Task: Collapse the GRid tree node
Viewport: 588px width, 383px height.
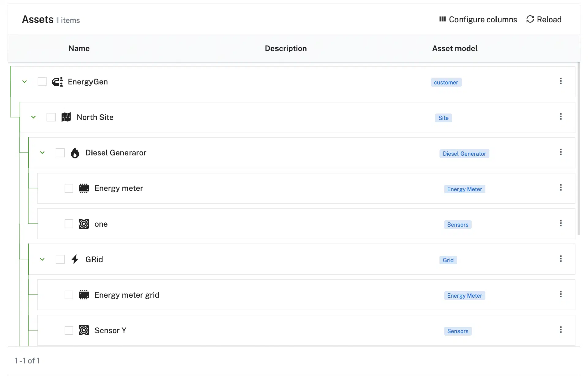Action: coord(42,259)
